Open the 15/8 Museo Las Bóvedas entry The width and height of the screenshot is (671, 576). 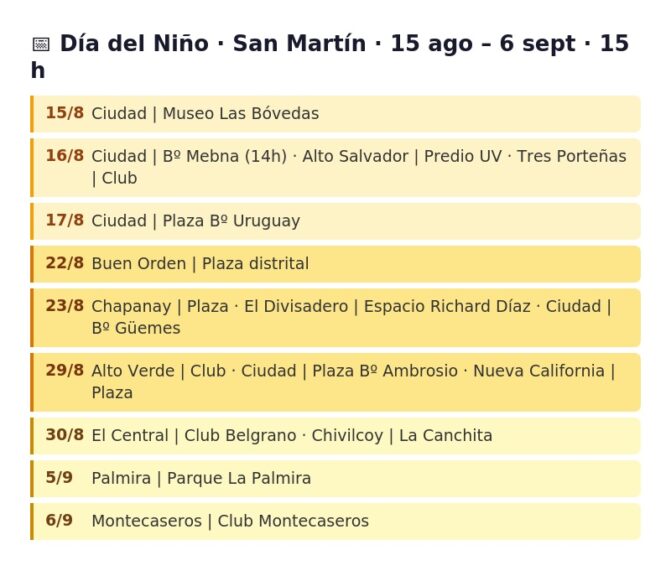coord(336,114)
